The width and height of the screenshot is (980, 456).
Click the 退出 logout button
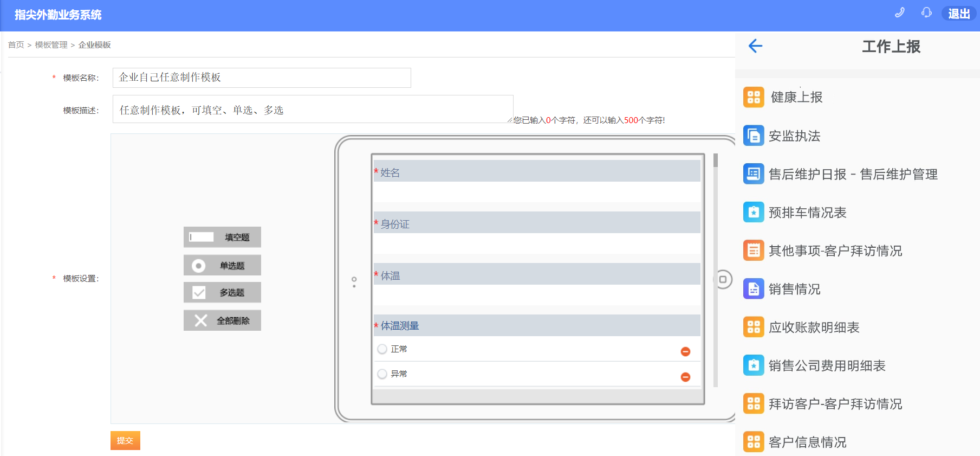959,14
